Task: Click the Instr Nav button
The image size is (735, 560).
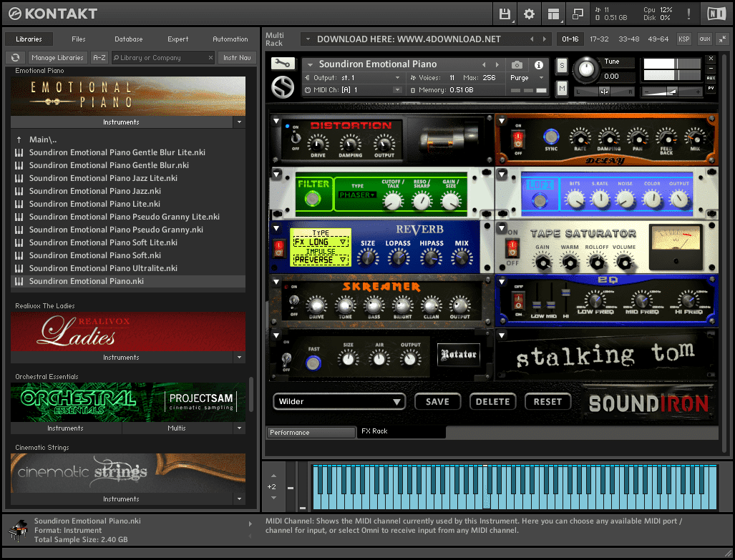Action: click(x=237, y=58)
